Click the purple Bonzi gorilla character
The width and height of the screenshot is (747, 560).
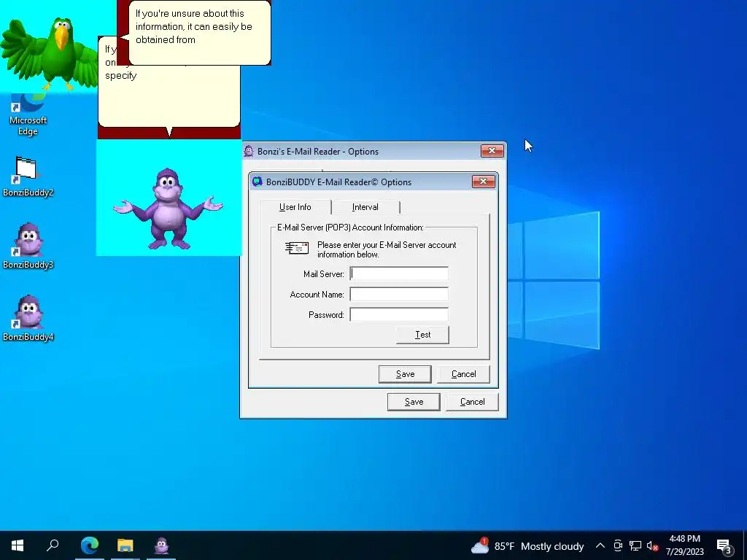[168, 209]
